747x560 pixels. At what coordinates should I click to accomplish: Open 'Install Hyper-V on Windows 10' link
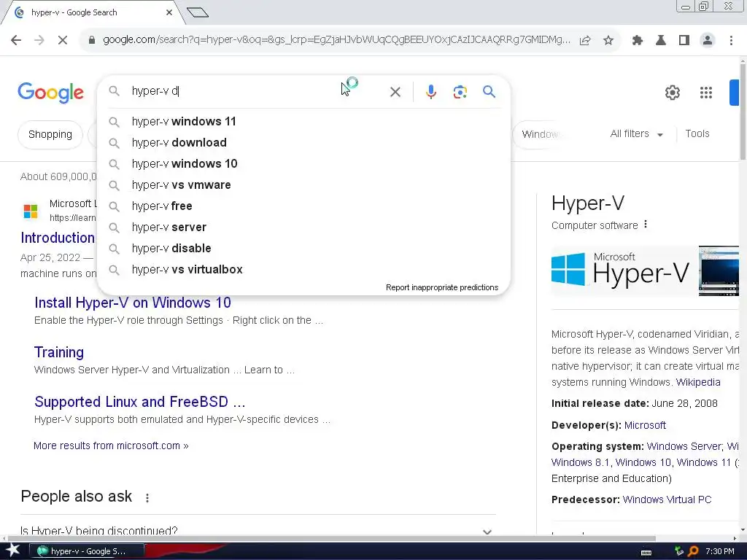click(x=133, y=303)
